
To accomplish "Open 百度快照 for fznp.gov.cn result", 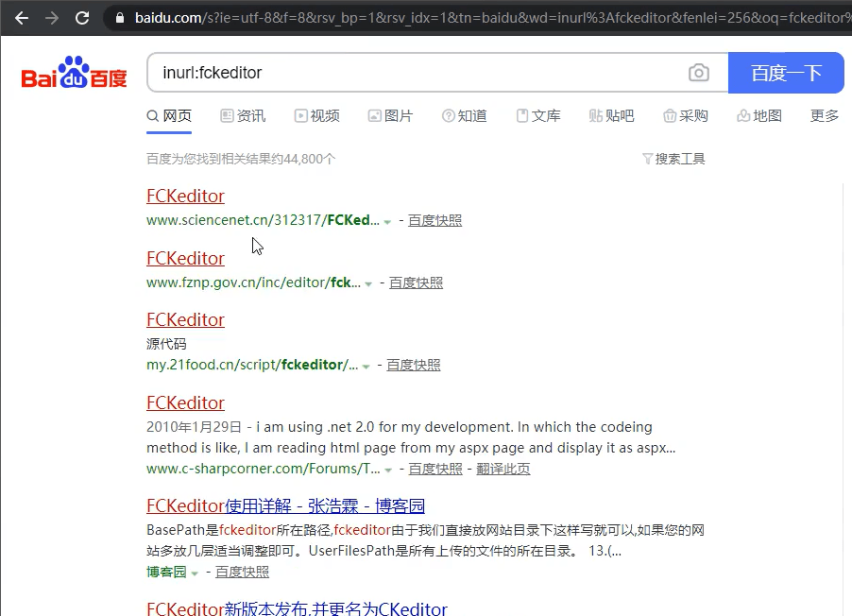I will pos(416,282).
